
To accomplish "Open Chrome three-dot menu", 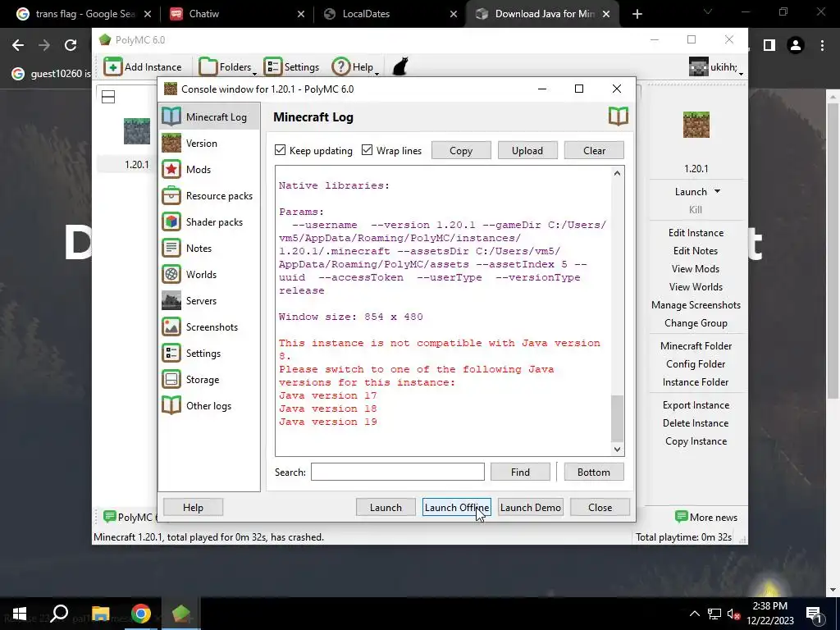I will coord(822,46).
